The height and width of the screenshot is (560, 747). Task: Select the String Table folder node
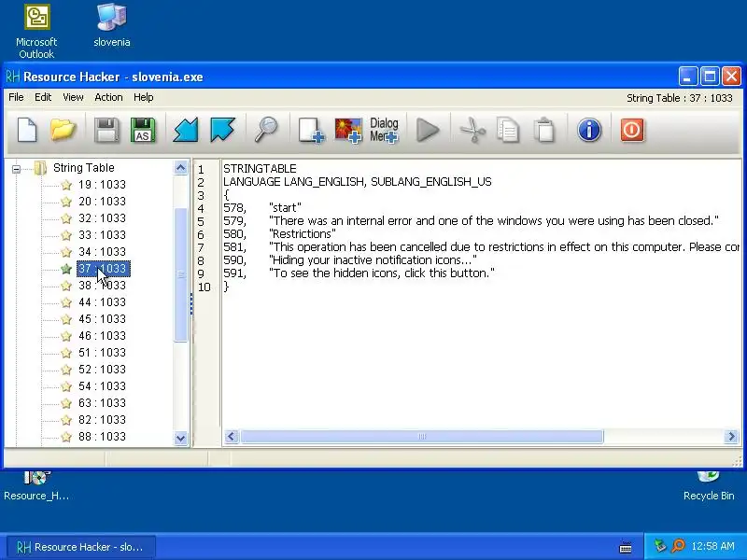tap(84, 168)
